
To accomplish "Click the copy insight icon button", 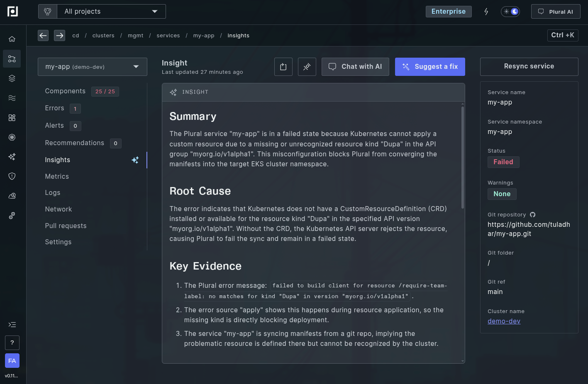I will (283, 67).
